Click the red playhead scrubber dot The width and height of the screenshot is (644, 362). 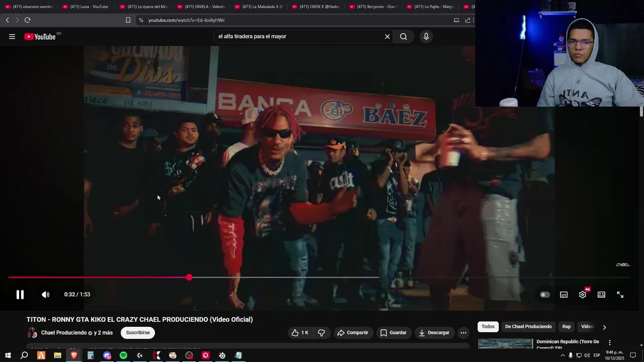tap(189, 278)
